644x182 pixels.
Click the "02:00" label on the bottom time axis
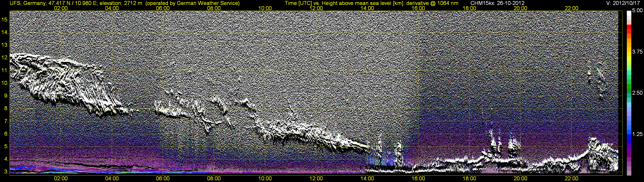tap(61, 179)
